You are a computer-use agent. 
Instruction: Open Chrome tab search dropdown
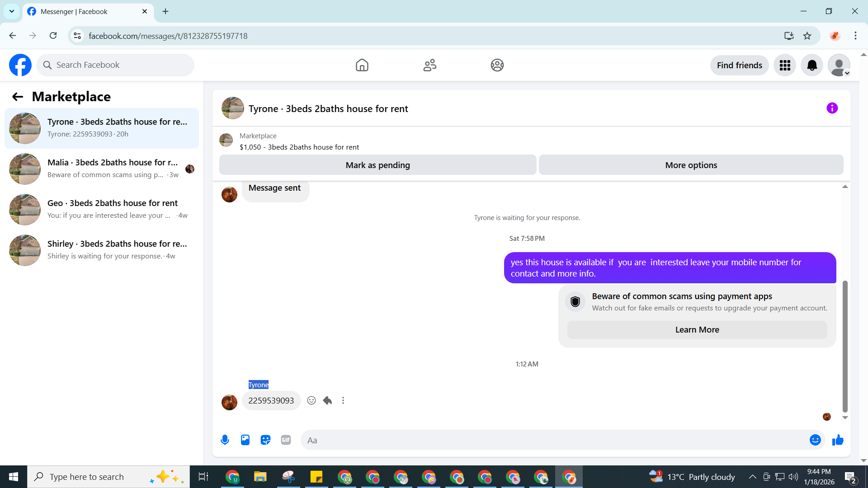click(12, 11)
